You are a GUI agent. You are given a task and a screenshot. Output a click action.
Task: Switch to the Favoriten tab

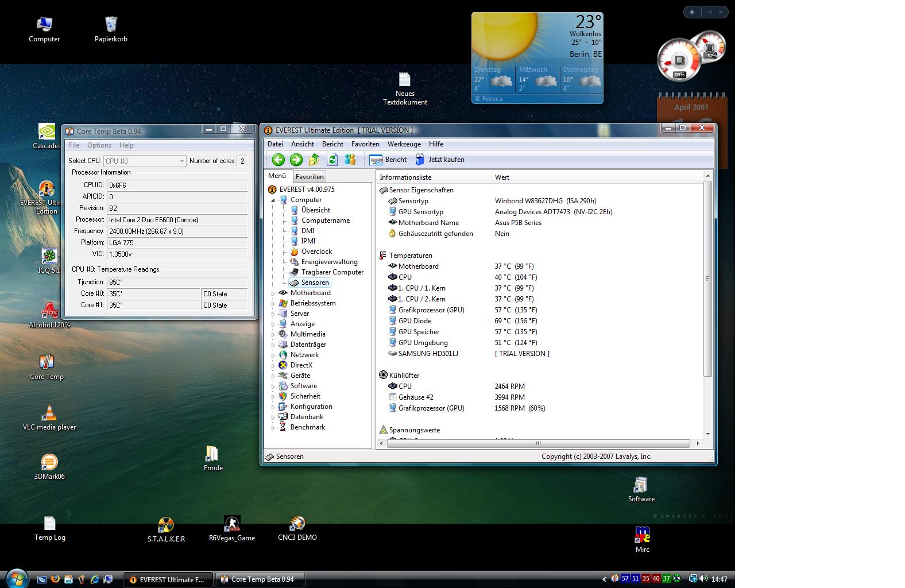(x=310, y=177)
